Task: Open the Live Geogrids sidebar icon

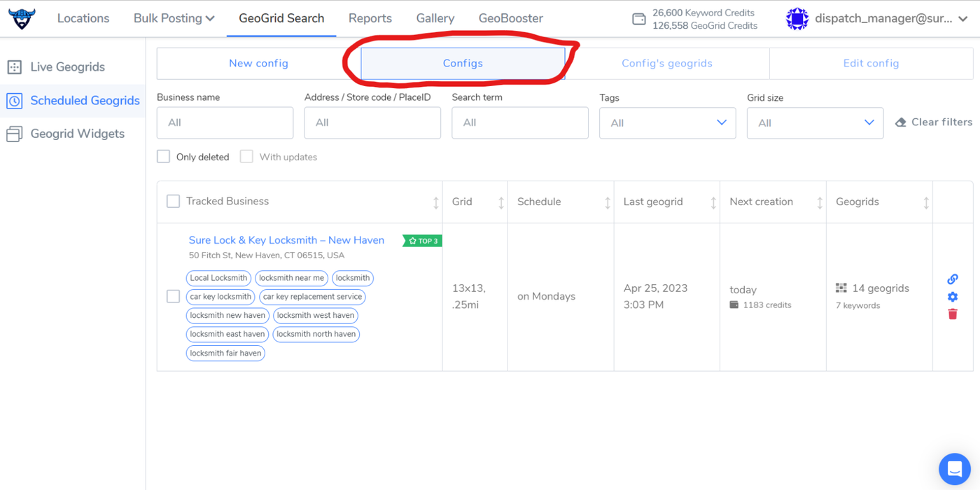Action: (14, 67)
